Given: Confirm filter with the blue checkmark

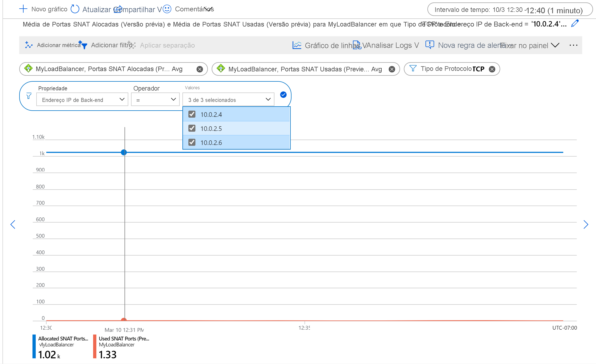Looking at the screenshot, I should pos(283,95).
